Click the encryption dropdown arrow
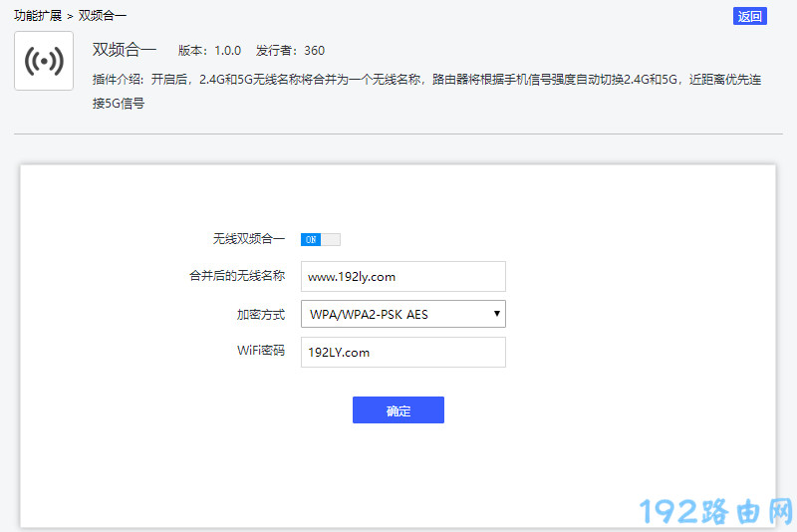Screen dimensions: 797x532 (x=496, y=315)
